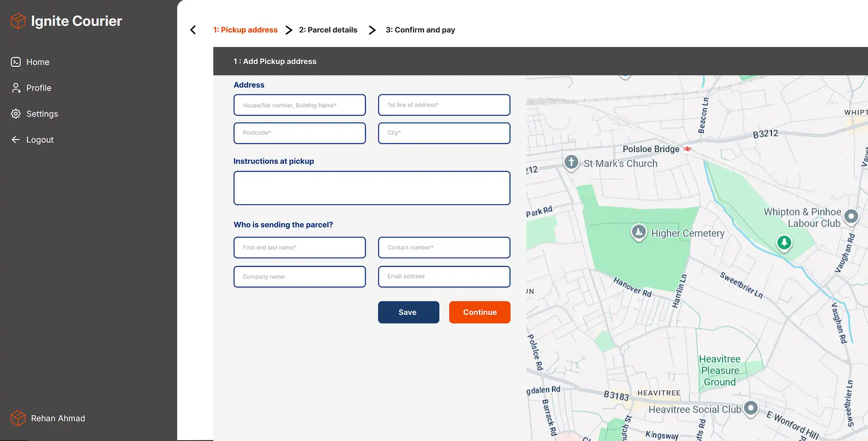Click the box avatar beside Rehan Ahmad

(x=18, y=418)
